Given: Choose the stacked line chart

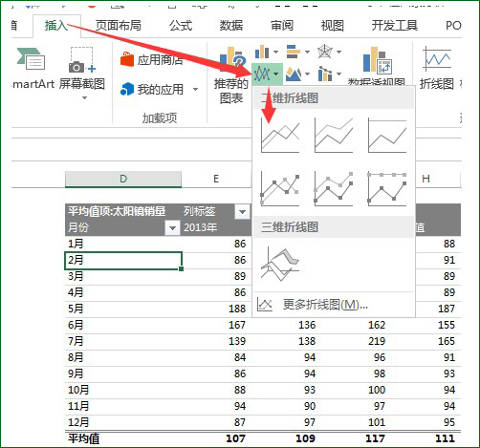Looking at the screenshot, I should coord(334,135).
